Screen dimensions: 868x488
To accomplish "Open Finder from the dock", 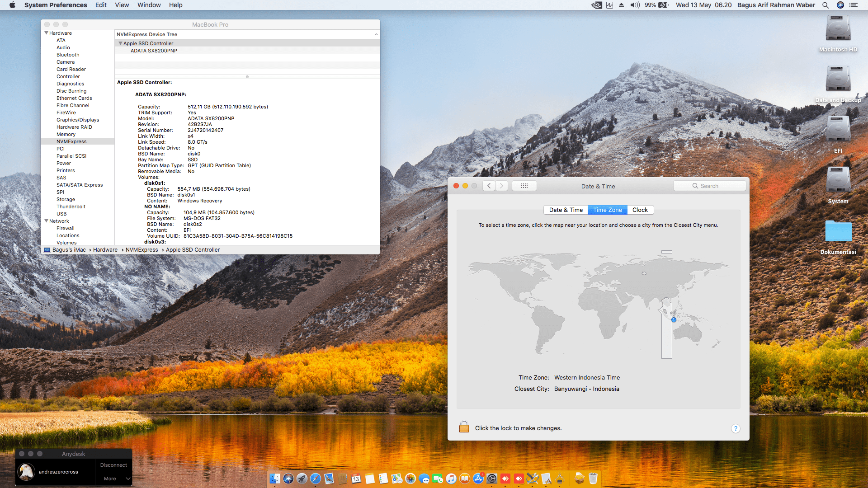I will 275,479.
